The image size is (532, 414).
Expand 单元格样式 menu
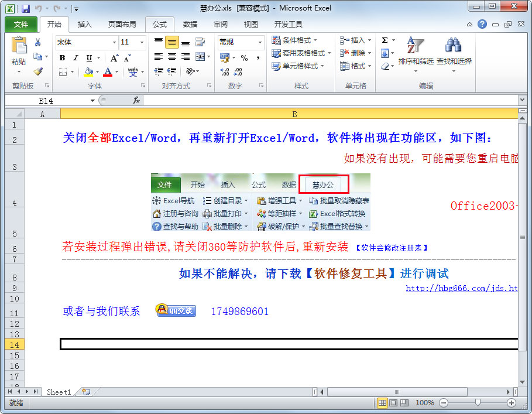point(298,66)
